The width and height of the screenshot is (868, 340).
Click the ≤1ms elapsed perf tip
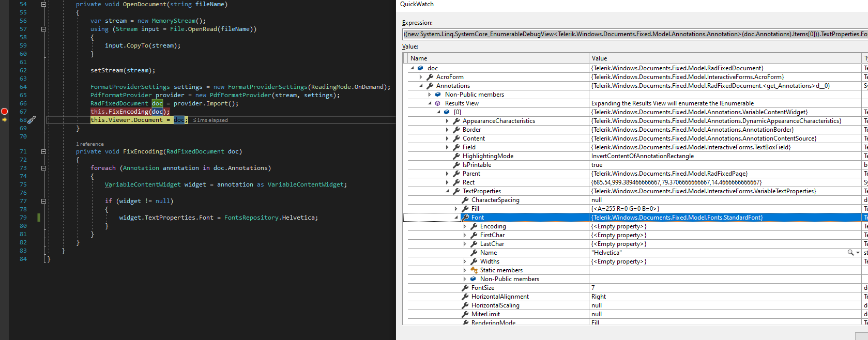click(x=210, y=120)
